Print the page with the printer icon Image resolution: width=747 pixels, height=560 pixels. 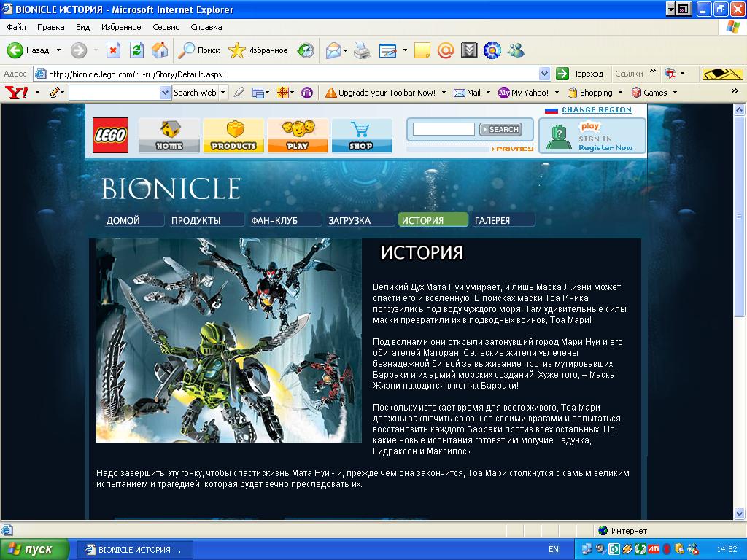pyautogui.click(x=362, y=50)
